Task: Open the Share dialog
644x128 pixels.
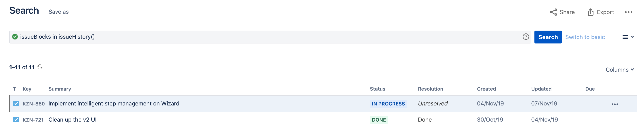Action: pyautogui.click(x=563, y=12)
